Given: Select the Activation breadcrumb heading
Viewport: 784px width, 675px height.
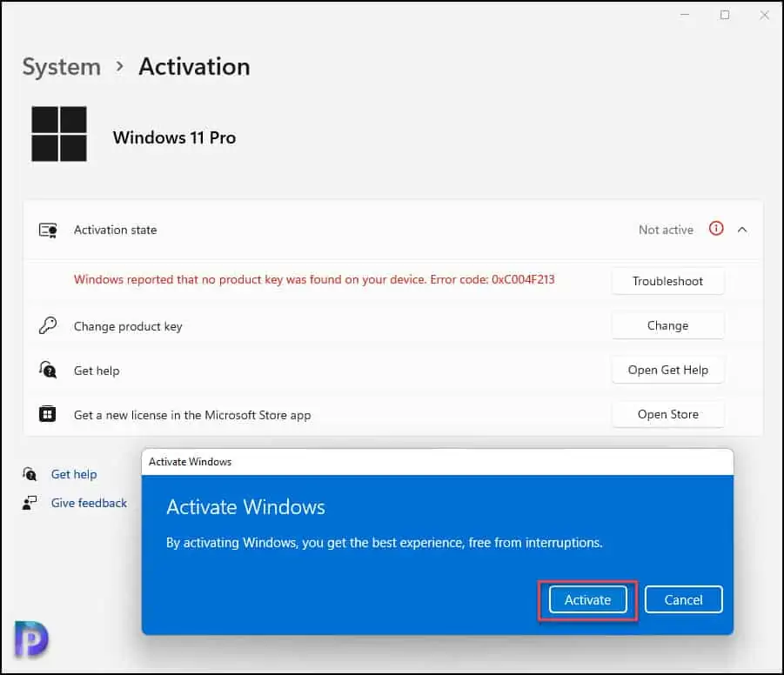Looking at the screenshot, I should pyautogui.click(x=194, y=67).
